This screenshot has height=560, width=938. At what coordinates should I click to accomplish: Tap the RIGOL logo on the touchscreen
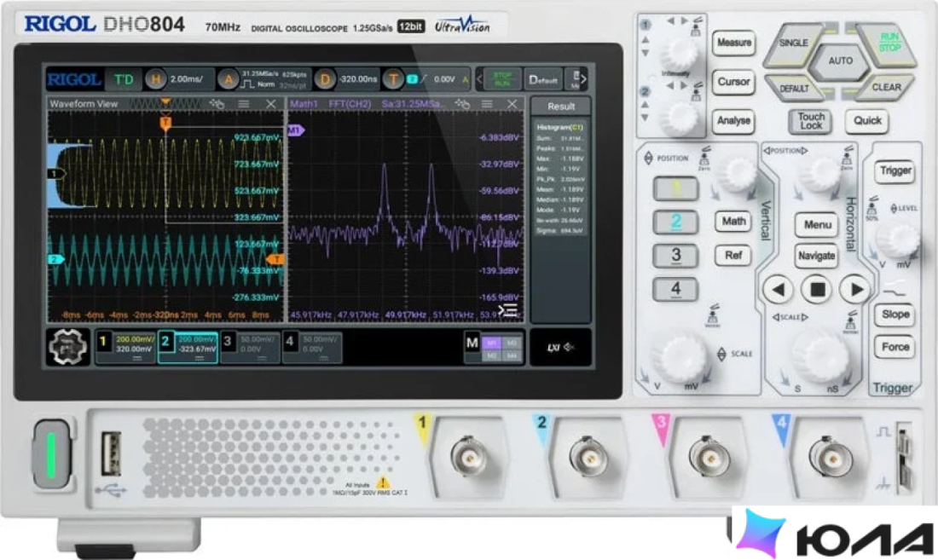pyautogui.click(x=73, y=79)
